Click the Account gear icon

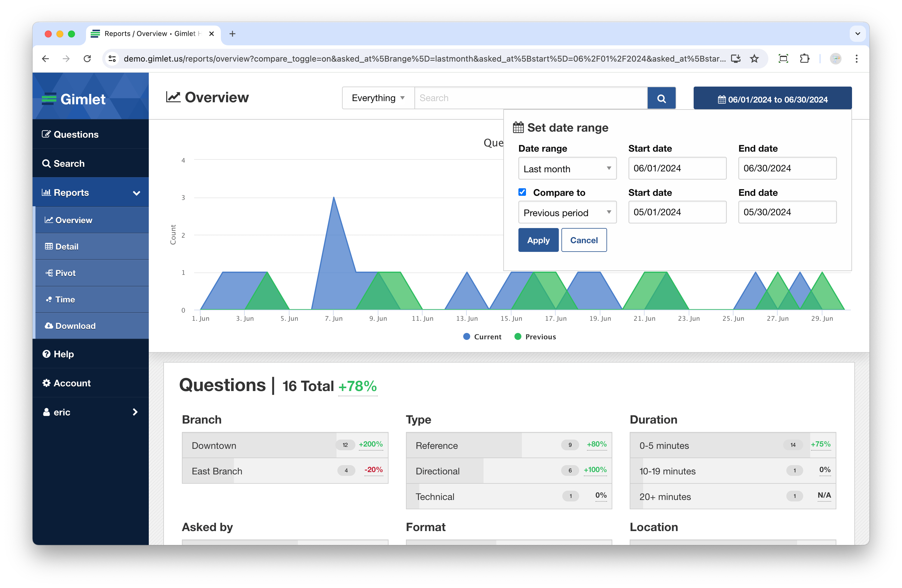point(46,383)
